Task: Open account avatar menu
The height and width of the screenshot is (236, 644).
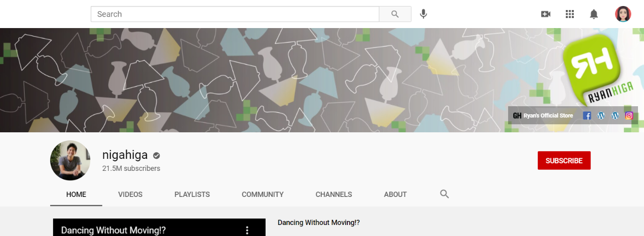Action: point(623,14)
